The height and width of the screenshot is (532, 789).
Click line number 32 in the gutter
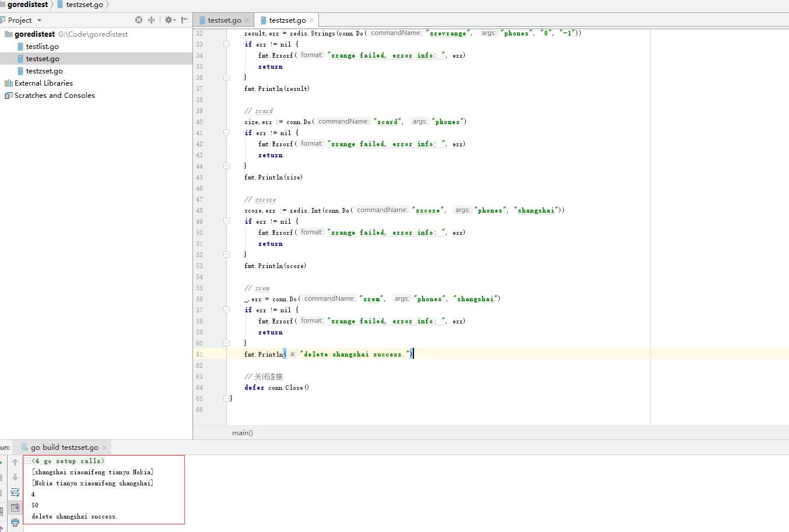point(199,33)
